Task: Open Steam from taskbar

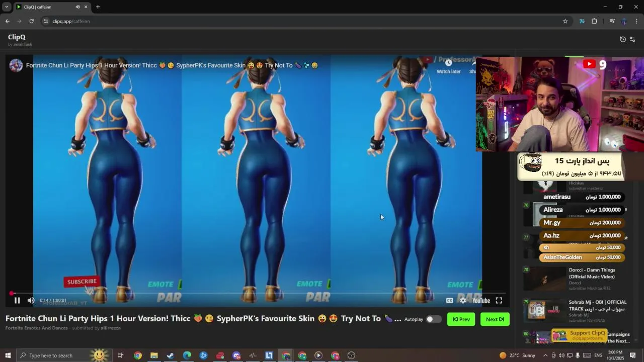Action: point(171,355)
